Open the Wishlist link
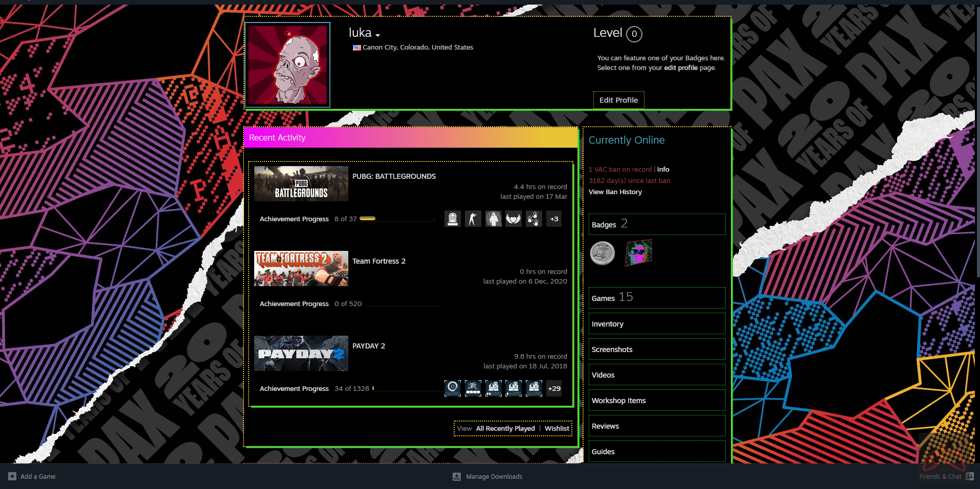980x489 pixels. click(x=556, y=429)
